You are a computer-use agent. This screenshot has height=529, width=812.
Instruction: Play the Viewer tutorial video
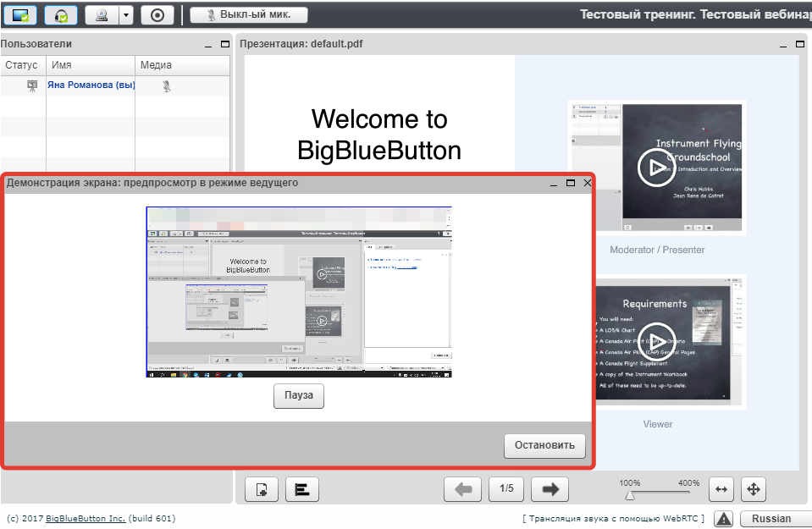click(x=657, y=341)
